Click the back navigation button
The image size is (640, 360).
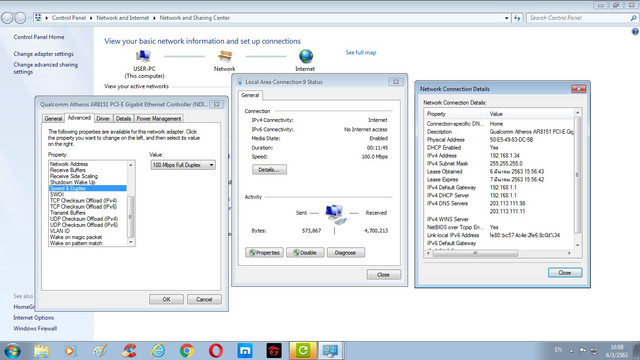click(x=7, y=18)
